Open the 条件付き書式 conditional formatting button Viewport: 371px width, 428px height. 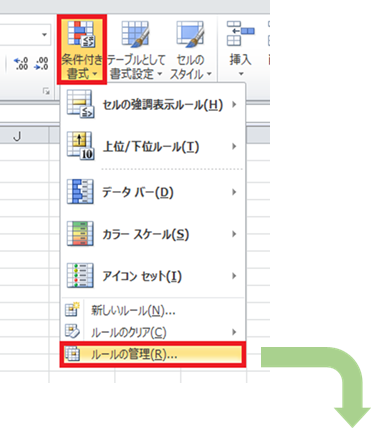82,49
